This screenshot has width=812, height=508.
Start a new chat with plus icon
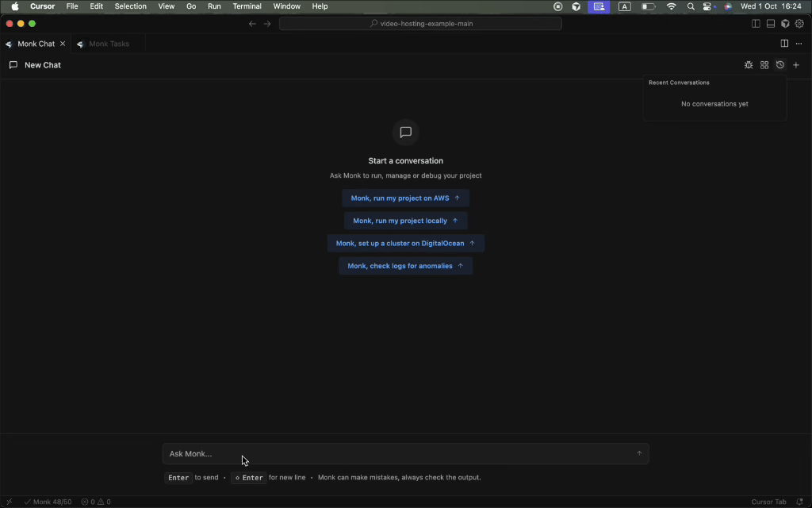point(796,65)
